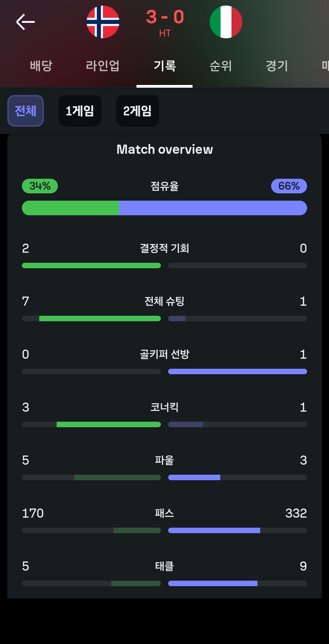Tap the Match overview heading
This screenshot has height=644, width=329.
point(164,150)
